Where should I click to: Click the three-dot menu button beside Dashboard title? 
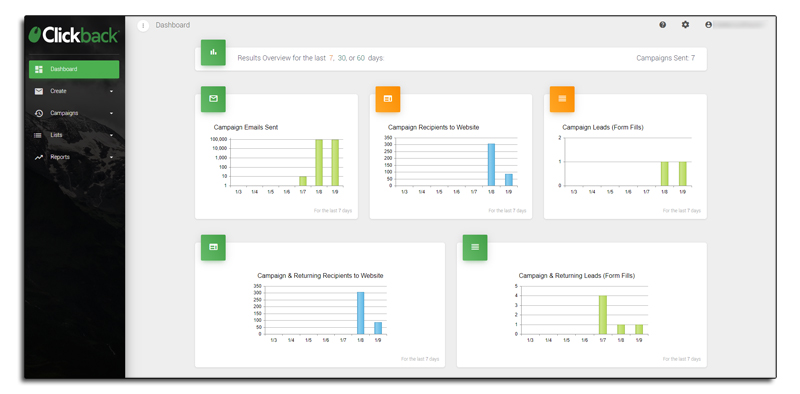click(x=143, y=26)
